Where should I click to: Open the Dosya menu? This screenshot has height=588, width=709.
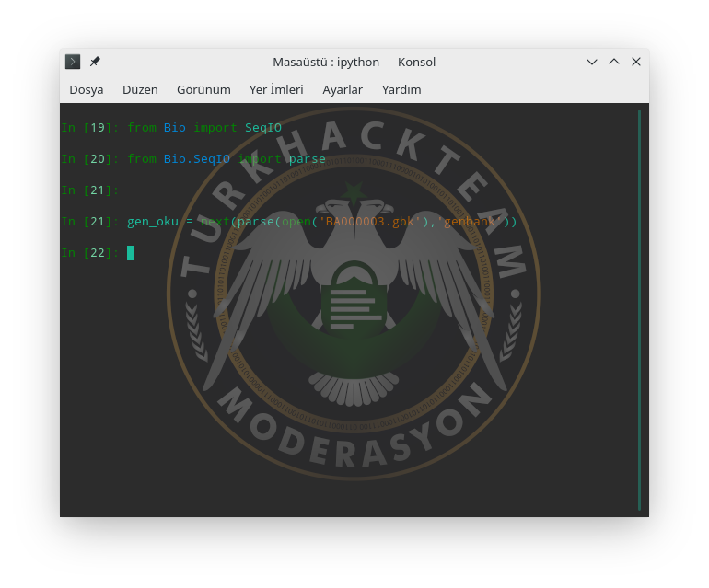[87, 89]
